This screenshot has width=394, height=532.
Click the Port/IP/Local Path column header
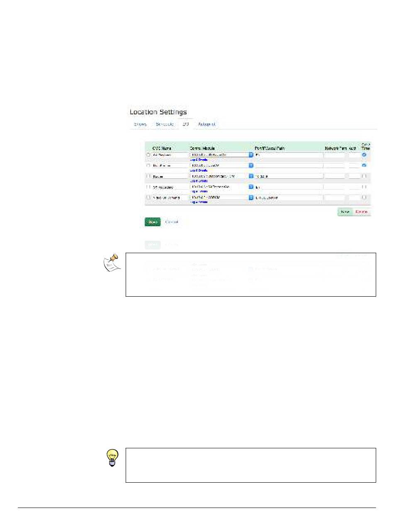click(270, 148)
